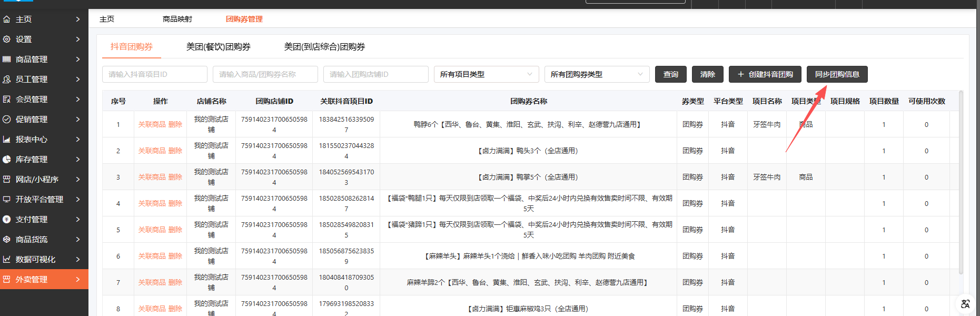The height and width of the screenshot is (316, 980).
Task: Click the home icon in sidebar
Action: point(7,19)
